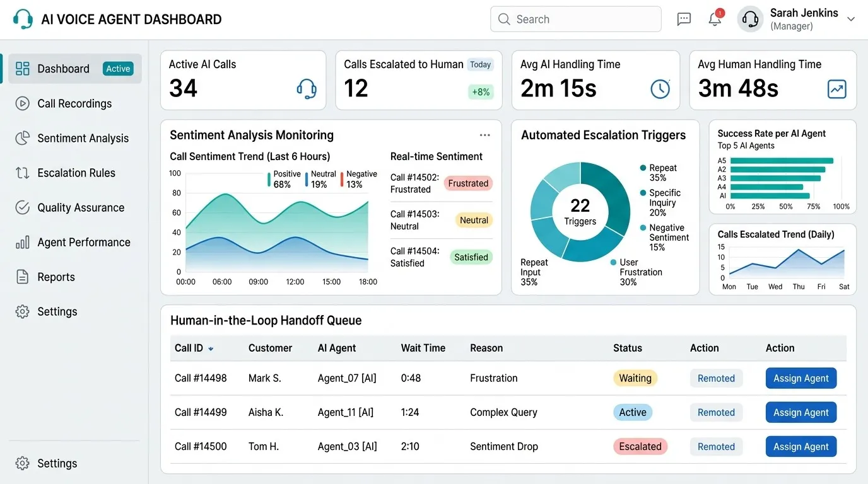Screen dimensions: 868x484
Task: Click the +8% change badge
Action: [x=480, y=92]
